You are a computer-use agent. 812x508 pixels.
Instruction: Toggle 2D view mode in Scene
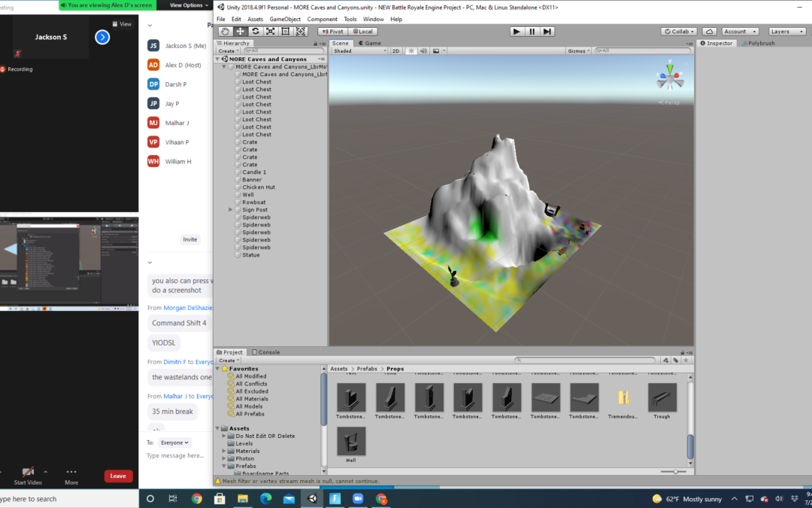coord(395,51)
